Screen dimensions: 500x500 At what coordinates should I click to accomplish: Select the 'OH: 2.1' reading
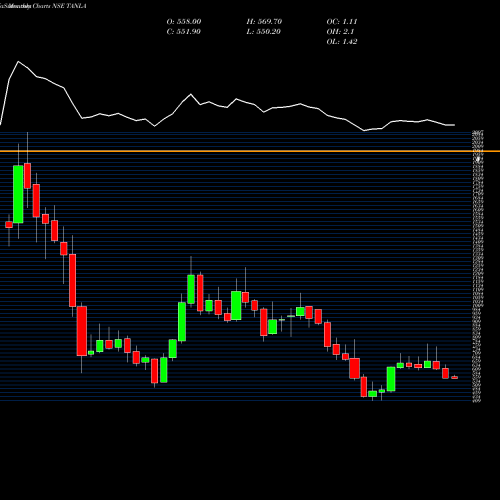point(340,31)
